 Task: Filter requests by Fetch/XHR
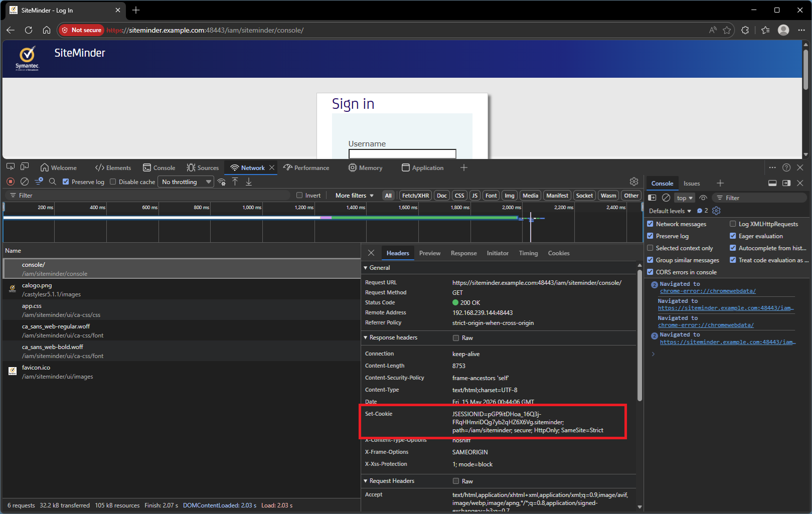[415, 196]
